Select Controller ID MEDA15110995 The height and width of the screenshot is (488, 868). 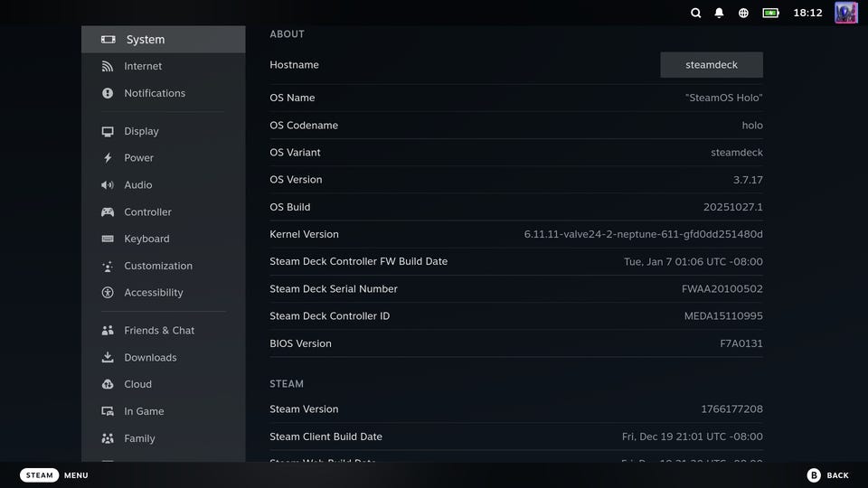pos(723,316)
